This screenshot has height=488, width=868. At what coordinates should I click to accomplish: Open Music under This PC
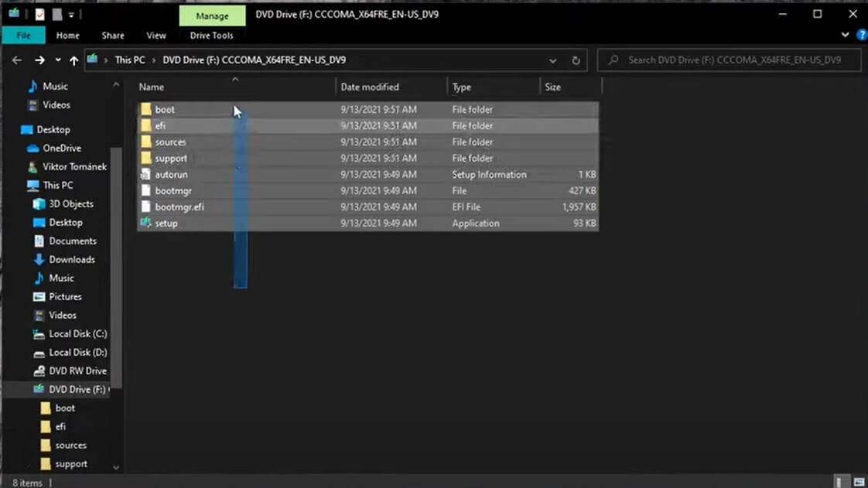[61, 278]
